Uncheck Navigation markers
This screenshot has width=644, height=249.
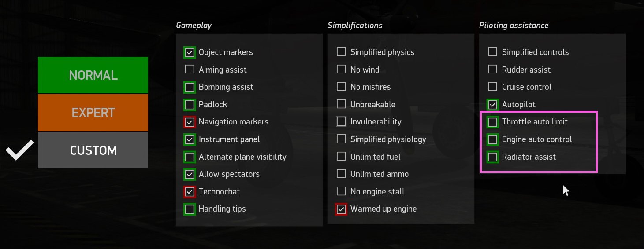pos(190,122)
